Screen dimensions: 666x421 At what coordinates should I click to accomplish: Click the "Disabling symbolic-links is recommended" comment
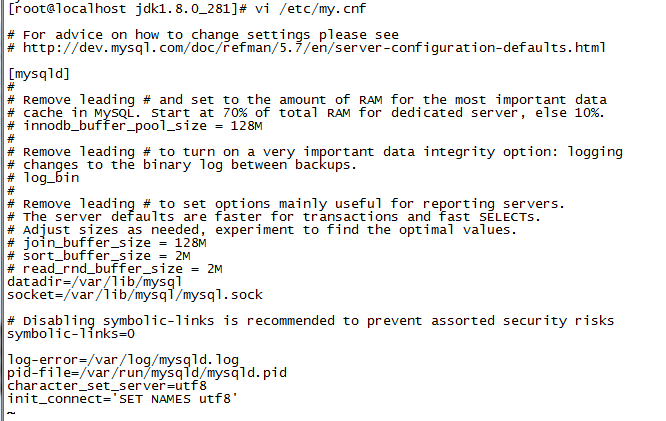click(x=310, y=320)
